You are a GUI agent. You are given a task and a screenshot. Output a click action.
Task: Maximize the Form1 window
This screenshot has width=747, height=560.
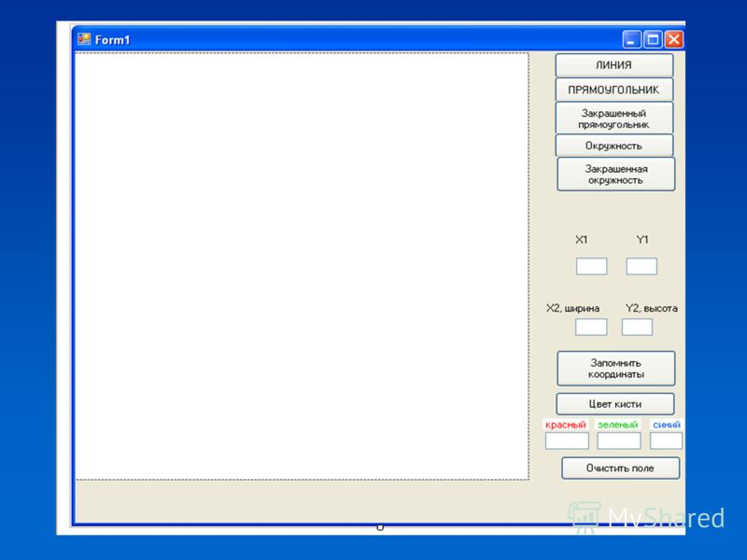tap(653, 39)
